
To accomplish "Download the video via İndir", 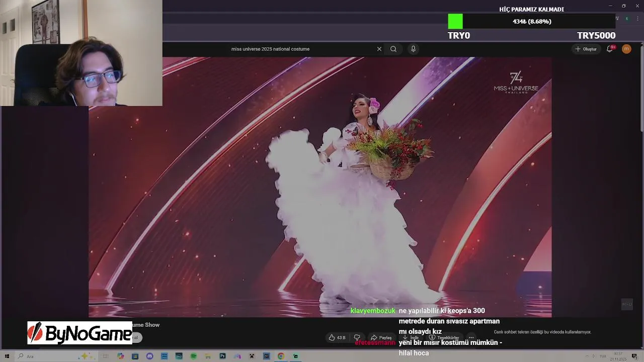I will pos(411,337).
